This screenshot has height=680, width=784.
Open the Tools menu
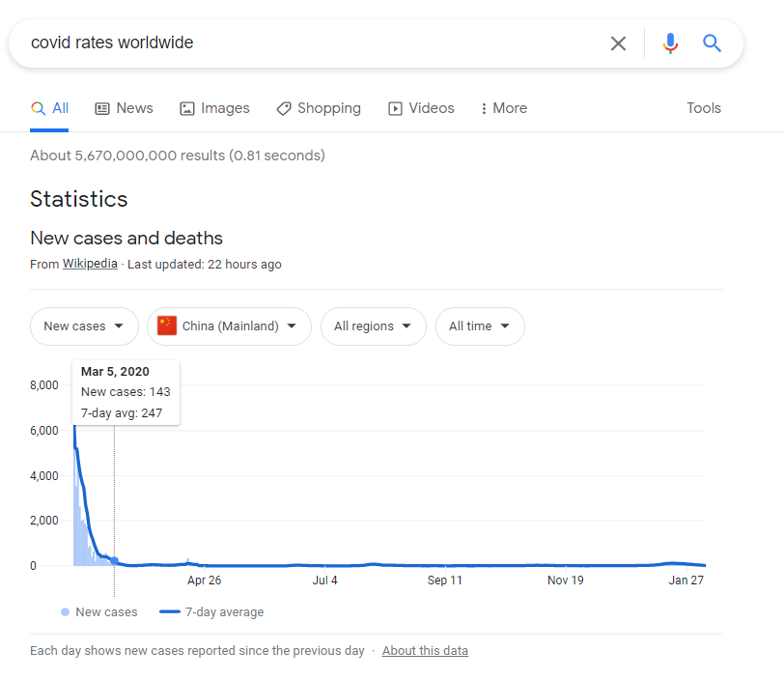point(704,108)
